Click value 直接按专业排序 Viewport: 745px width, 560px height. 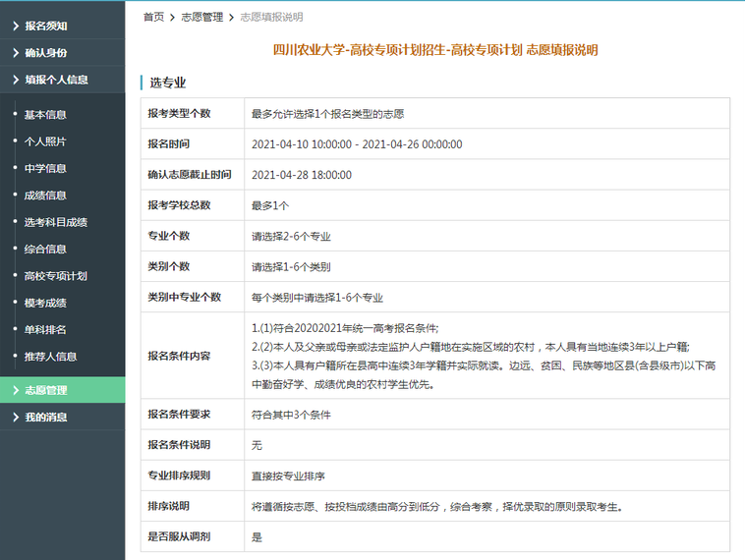288,476
